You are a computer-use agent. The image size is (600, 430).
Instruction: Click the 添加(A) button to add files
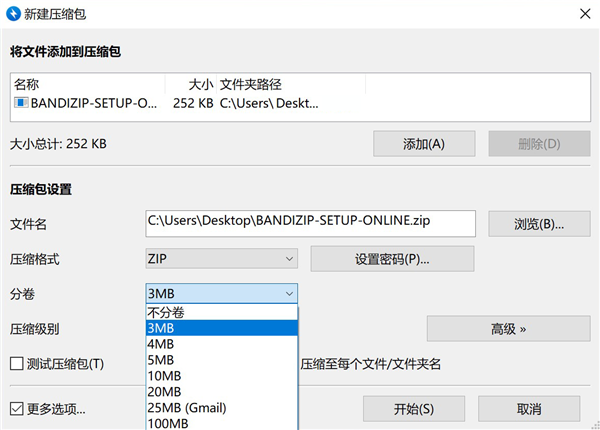[423, 144]
